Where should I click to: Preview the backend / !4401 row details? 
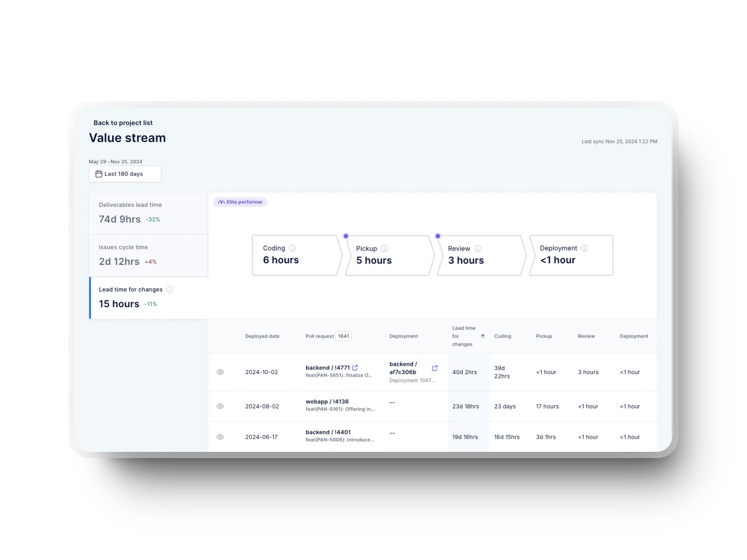tap(220, 437)
